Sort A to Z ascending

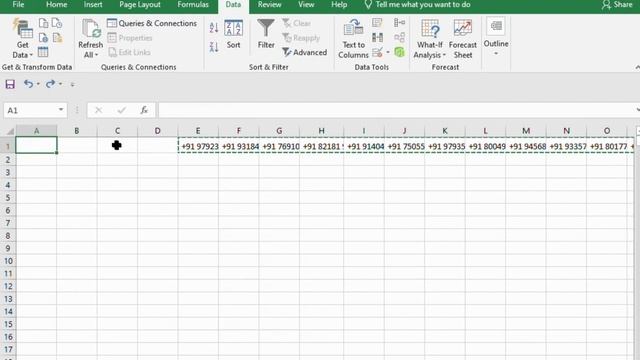pyautogui.click(x=214, y=28)
